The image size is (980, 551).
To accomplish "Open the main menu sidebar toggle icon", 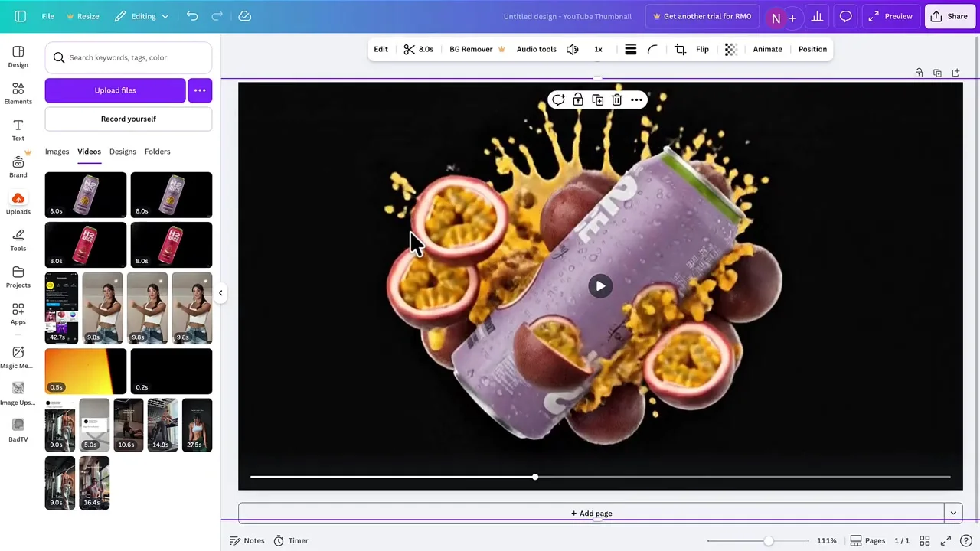I will [x=21, y=16].
